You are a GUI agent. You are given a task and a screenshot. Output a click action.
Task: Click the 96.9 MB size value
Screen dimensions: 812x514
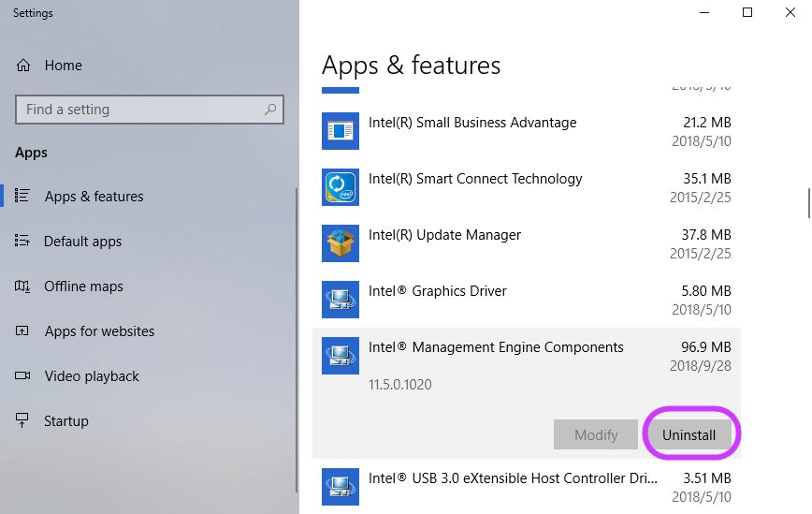coord(706,347)
